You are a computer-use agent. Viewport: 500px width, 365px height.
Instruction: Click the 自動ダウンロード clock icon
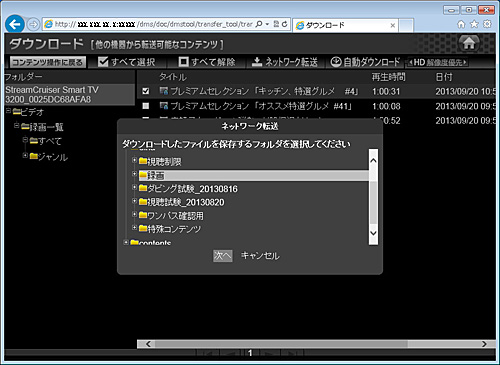pos(336,62)
